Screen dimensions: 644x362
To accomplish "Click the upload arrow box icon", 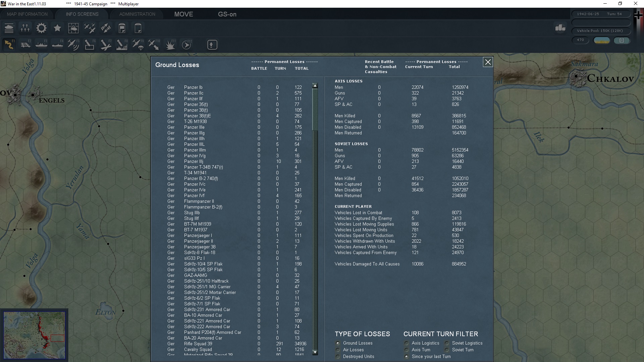I will (x=212, y=45).
